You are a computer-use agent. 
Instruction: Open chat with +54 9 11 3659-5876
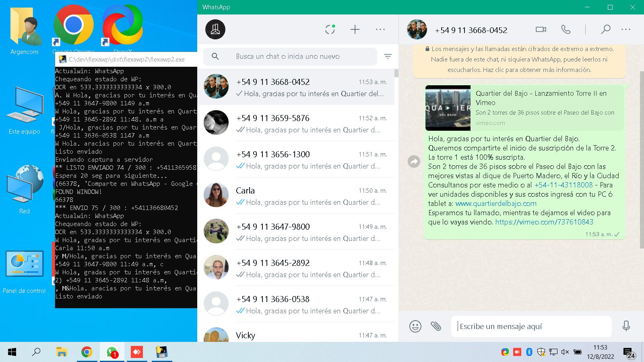pyautogui.click(x=296, y=123)
